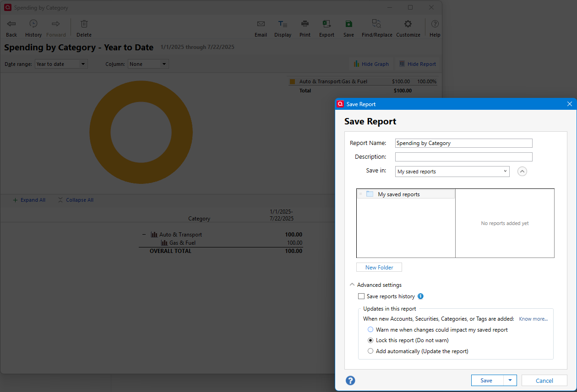Click the Category column header

click(199, 219)
